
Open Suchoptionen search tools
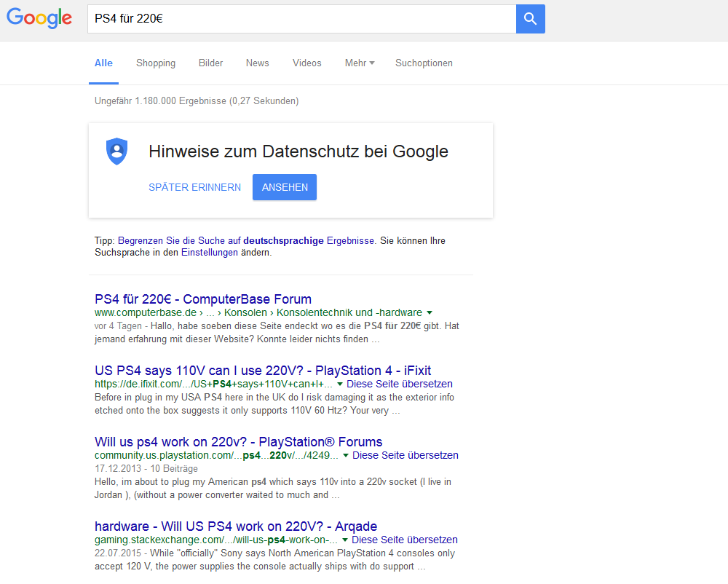(424, 63)
